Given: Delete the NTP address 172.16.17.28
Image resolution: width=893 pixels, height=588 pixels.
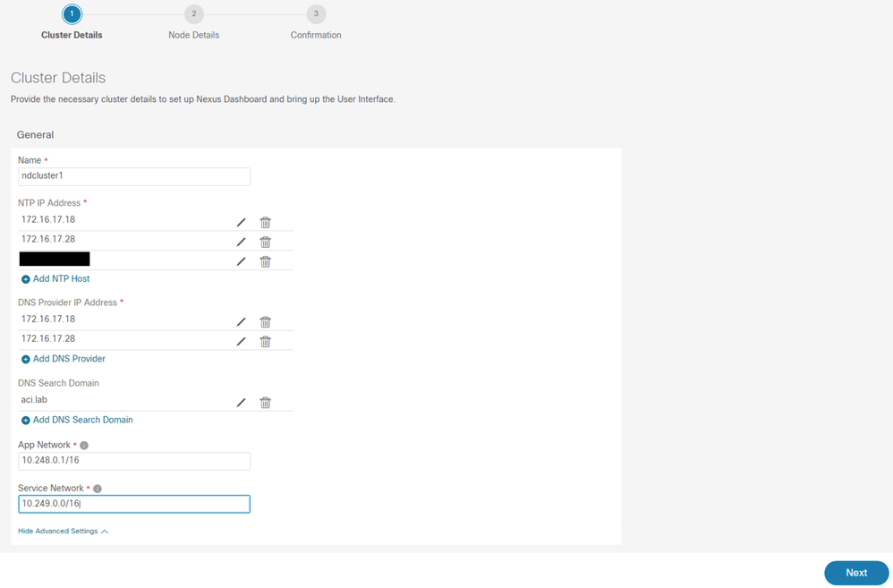Looking at the screenshot, I should [266, 243].
